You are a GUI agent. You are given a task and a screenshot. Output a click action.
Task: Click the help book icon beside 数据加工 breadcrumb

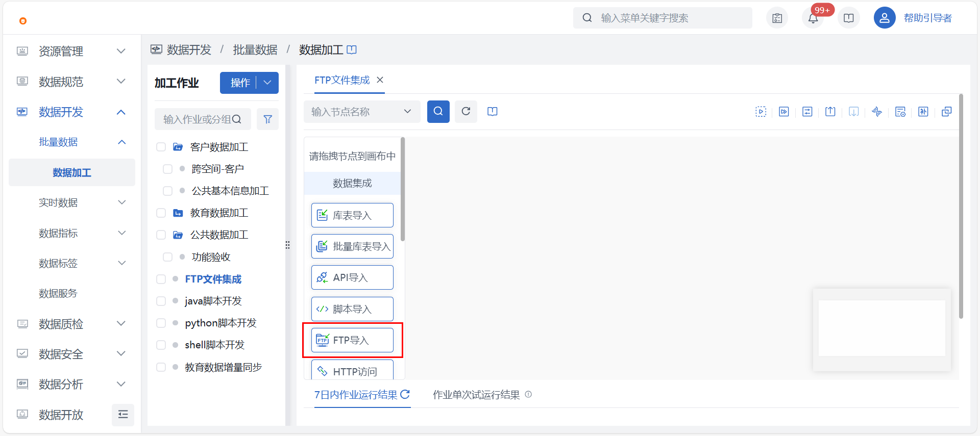coord(352,50)
